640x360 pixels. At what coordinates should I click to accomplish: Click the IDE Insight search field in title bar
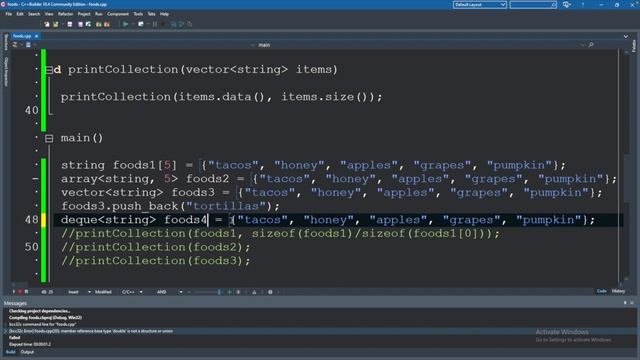533,4
